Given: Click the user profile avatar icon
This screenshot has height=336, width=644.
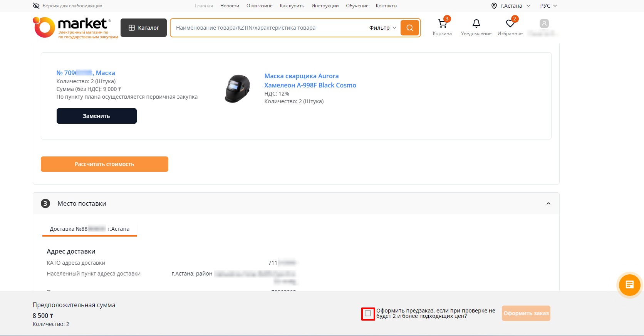Looking at the screenshot, I should (x=544, y=24).
